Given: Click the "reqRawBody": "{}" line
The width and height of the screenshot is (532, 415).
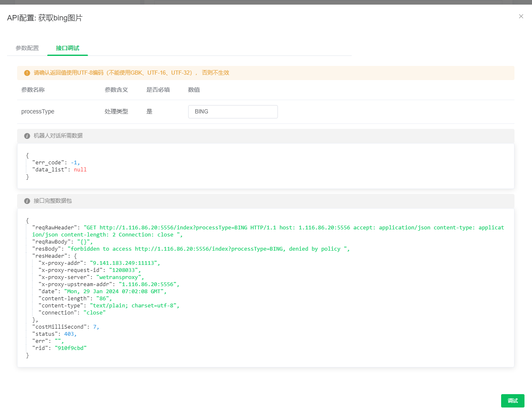Looking at the screenshot, I should [63, 242].
